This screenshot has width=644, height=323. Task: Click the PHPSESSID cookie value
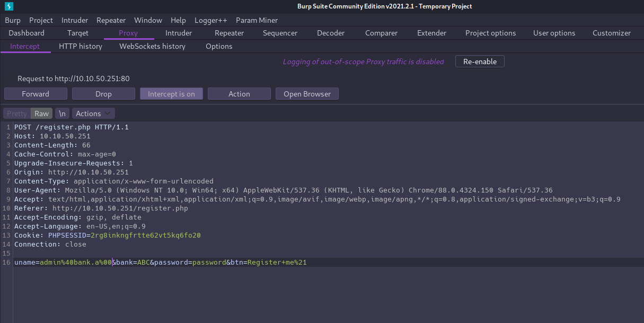click(x=146, y=235)
